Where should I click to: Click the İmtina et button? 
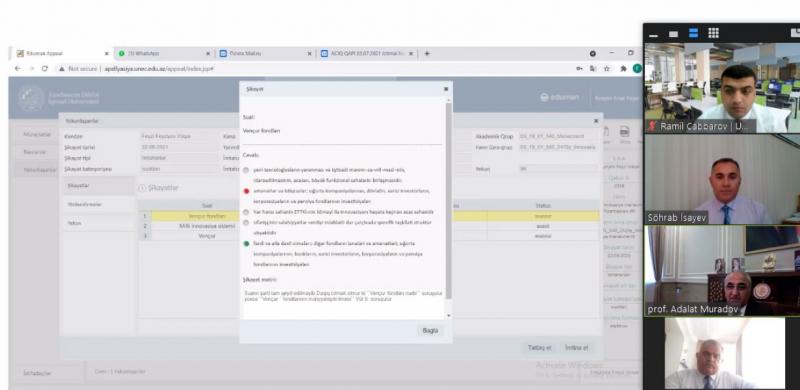click(x=577, y=348)
